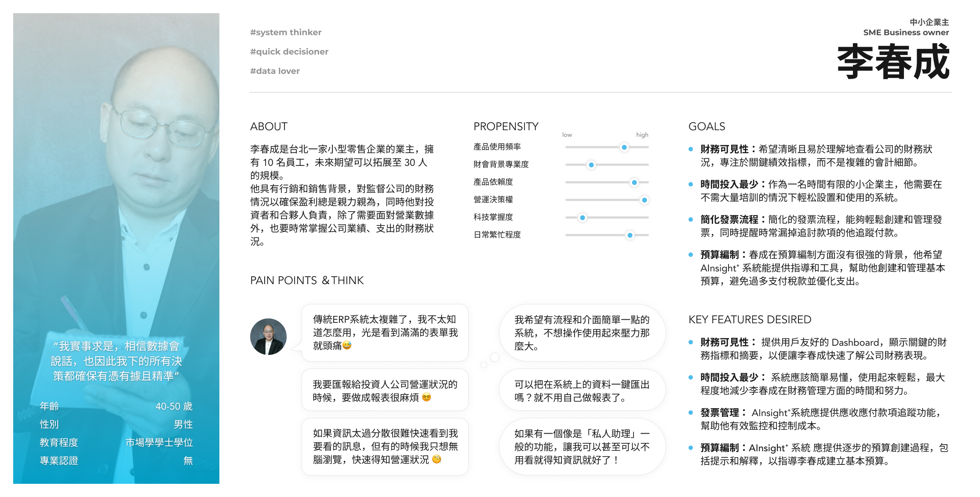Click the ABOUT section heading
Viewport: 980px width, 497px height.
pos(269,127)
